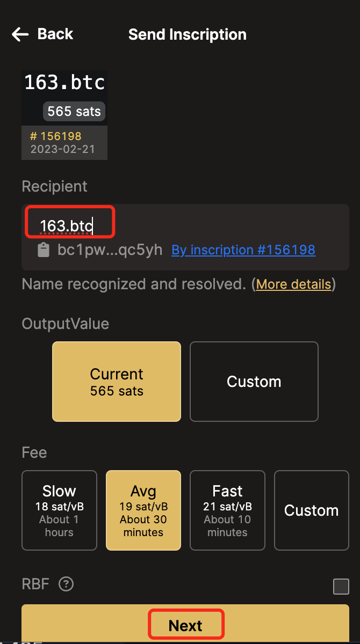Click the back arrow icon
Image resolution: width=360 pixels, height=644 pixels.
click(20, 35)
